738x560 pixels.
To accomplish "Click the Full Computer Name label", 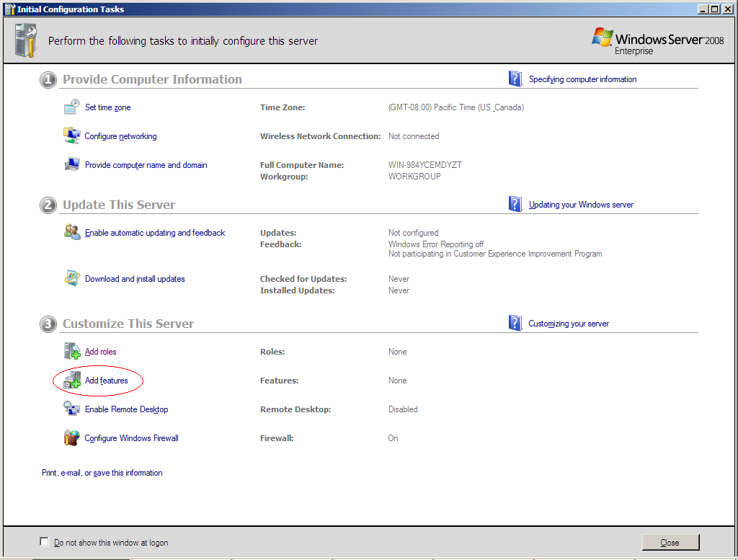I will point(302,165).
